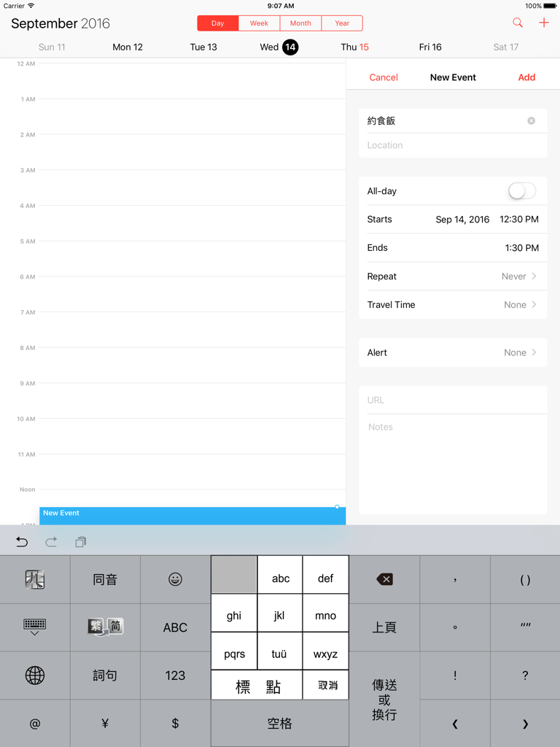The width and height of the screenshot is (560, 747).
Task: Tap the traditional-simplified conversion key
Action: pyautogui.click(x=105, y=627)
